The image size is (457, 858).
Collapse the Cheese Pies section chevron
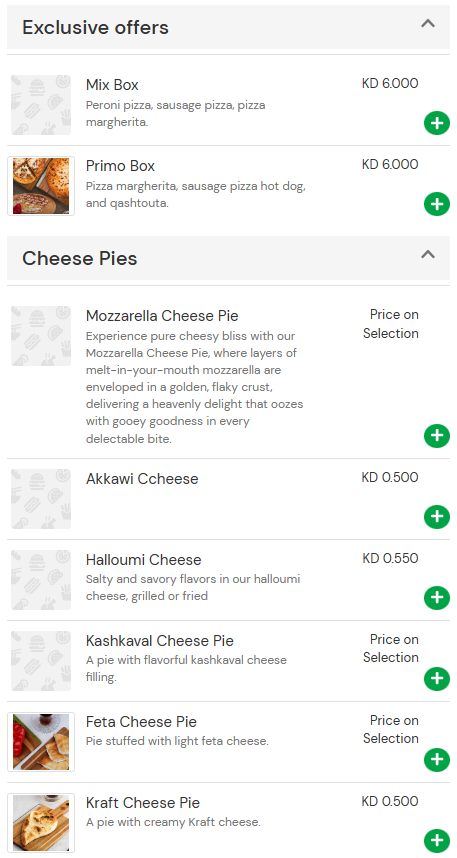(428, 254)
